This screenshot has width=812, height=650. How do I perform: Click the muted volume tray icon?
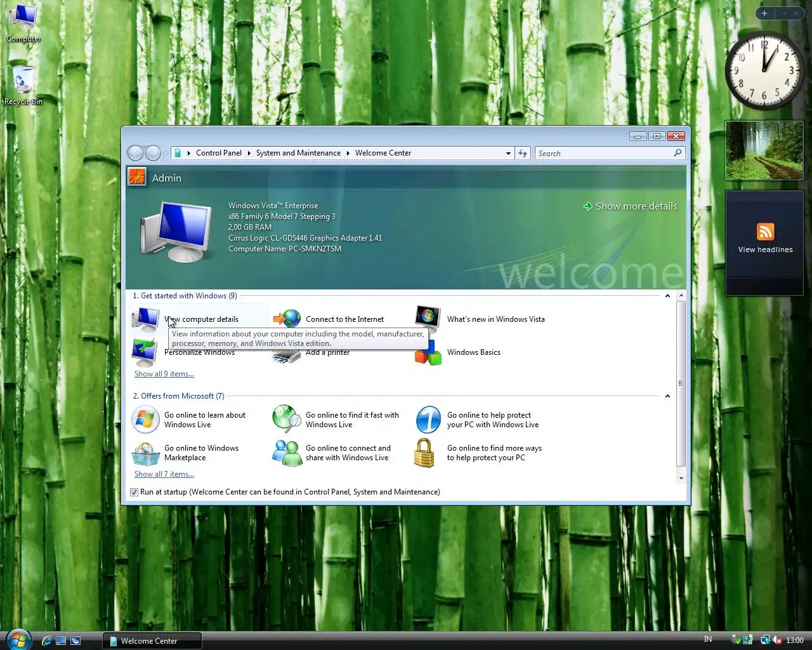point(778,640)
